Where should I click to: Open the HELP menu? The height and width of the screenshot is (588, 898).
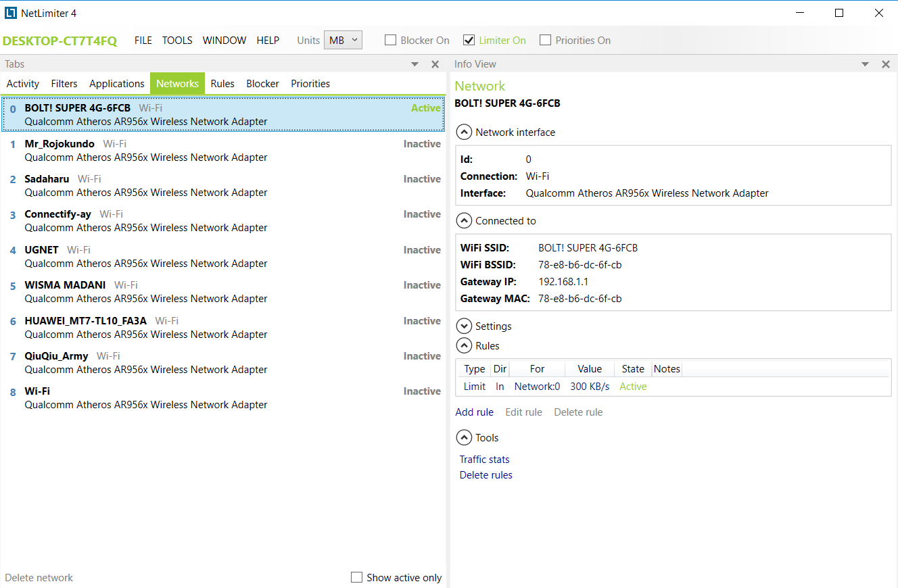point(268,41)
